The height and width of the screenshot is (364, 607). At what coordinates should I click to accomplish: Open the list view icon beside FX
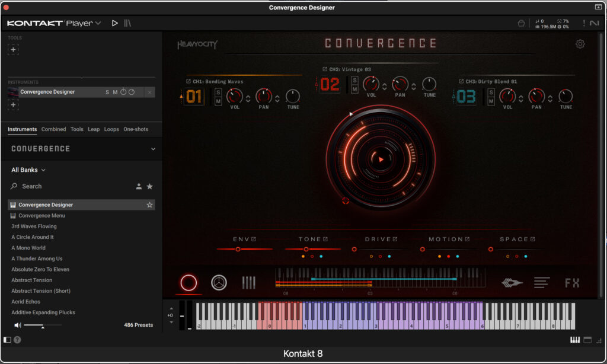541,283
